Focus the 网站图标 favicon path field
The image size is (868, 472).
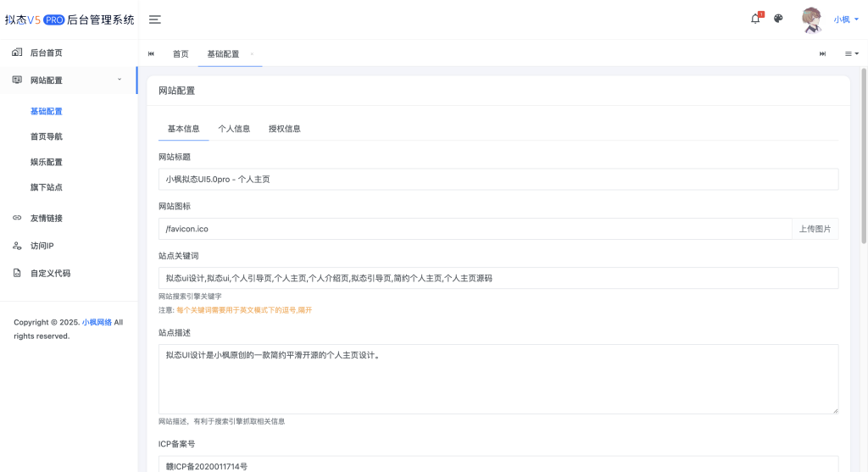click(x=476, y=229)
